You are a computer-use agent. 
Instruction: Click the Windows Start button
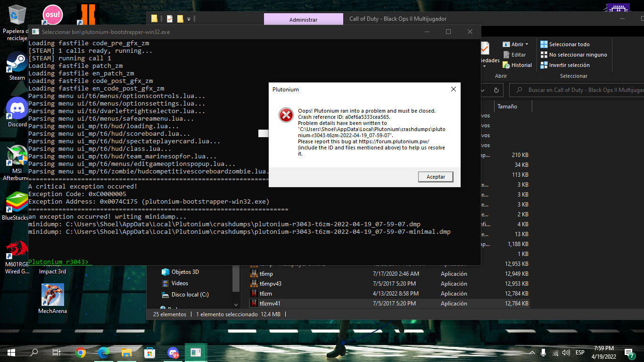[11, 352]
